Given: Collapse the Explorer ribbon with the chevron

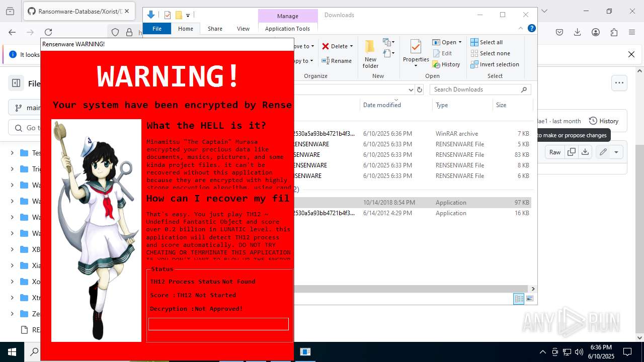Looking at the screenshot, I should click(521, 29).
